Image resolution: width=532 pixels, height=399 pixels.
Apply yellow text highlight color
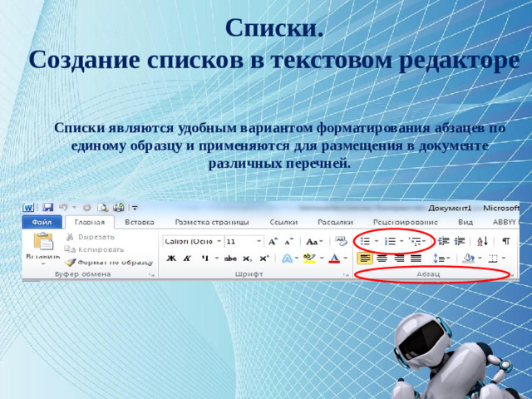click(x=309, y=259)
